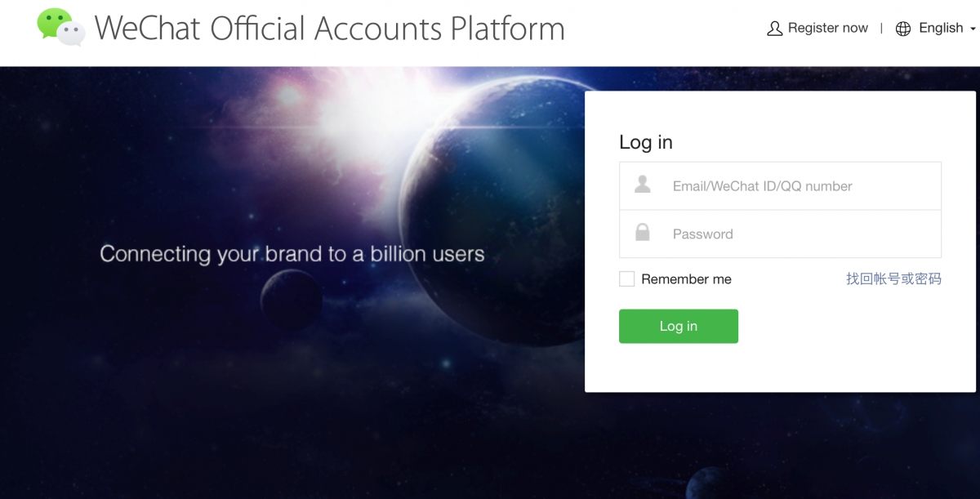Click the small arrow next to English
Image resolution: width=980 pixels, height=499 pixels.
(x=973, y=29)
